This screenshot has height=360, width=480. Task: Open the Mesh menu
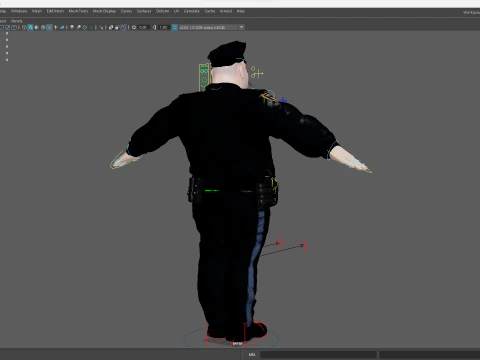pos(37,11)
